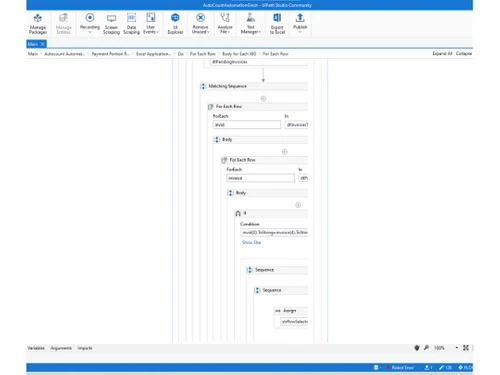Go to Body for Each breadcrumb
Image resolution: width=500 pixels, height=375 pixels.
(239, 54)
